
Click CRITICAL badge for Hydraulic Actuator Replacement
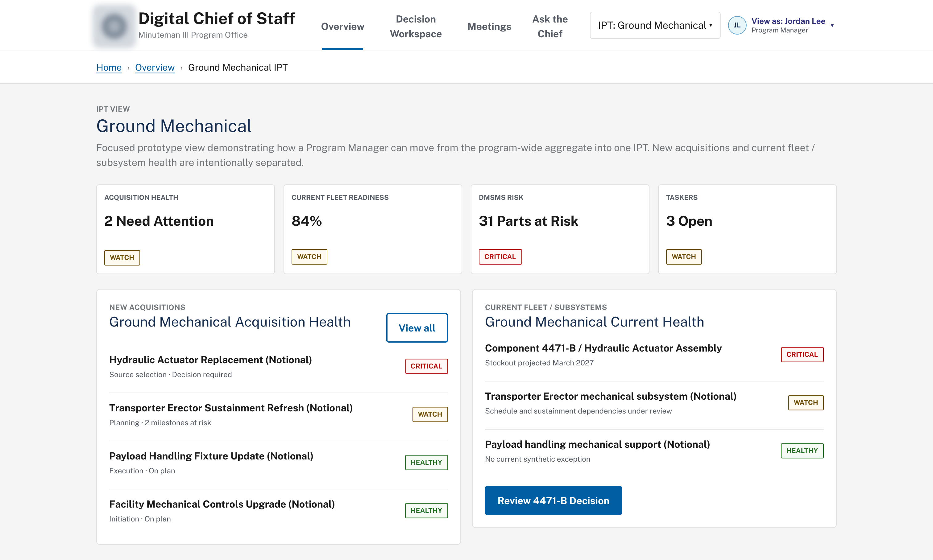pos(426,366)
